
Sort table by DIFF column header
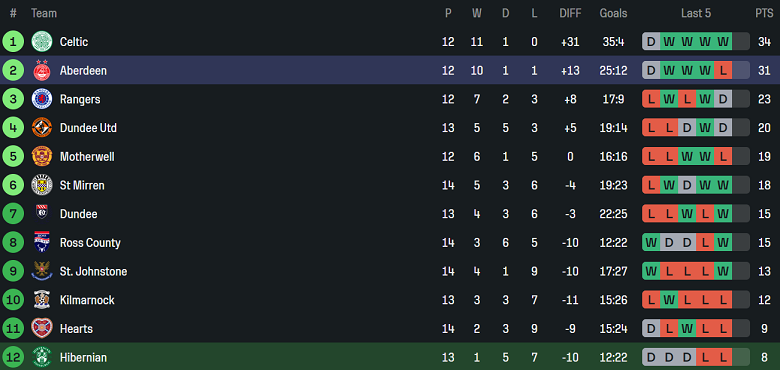[x=570, y=13]
